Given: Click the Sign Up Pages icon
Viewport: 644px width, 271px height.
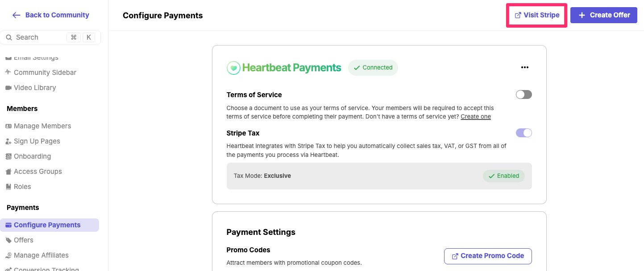Looking at the screenshot, I should click(x=8, y=141).
